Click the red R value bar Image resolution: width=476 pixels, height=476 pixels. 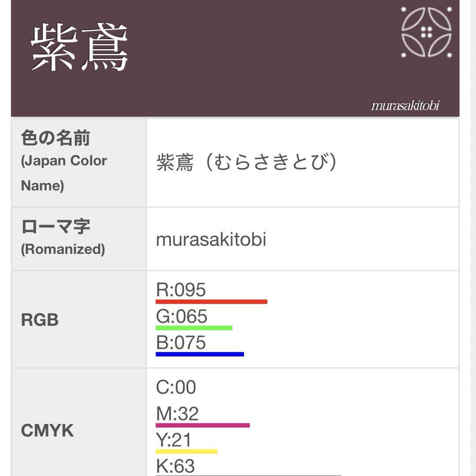point(211,302)
